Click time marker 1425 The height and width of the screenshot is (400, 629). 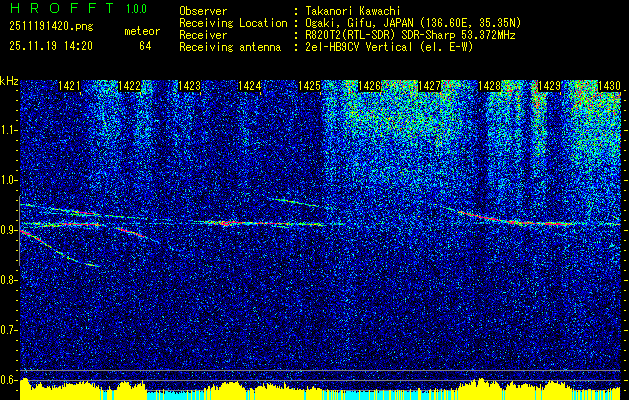pyautogui.click(x=309, y=86)
